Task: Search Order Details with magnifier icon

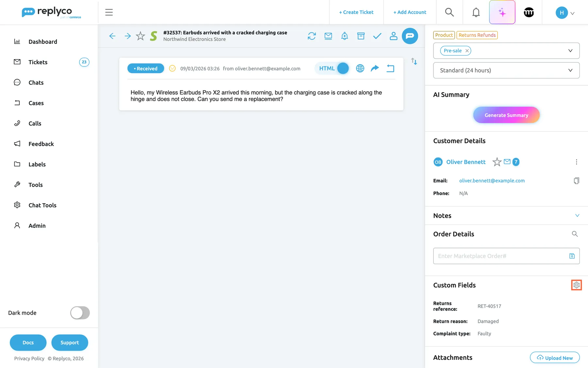Action: pyautogui.click(x=575, y=234)
